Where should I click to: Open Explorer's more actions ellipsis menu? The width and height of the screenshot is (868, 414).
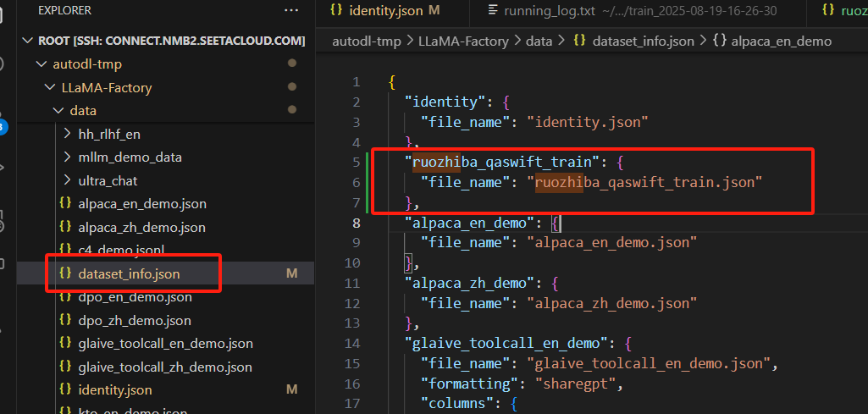click(x=290, y=10)
